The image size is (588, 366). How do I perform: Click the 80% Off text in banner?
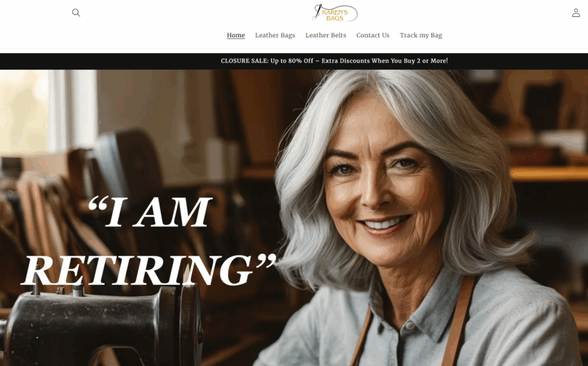(300, 61)
